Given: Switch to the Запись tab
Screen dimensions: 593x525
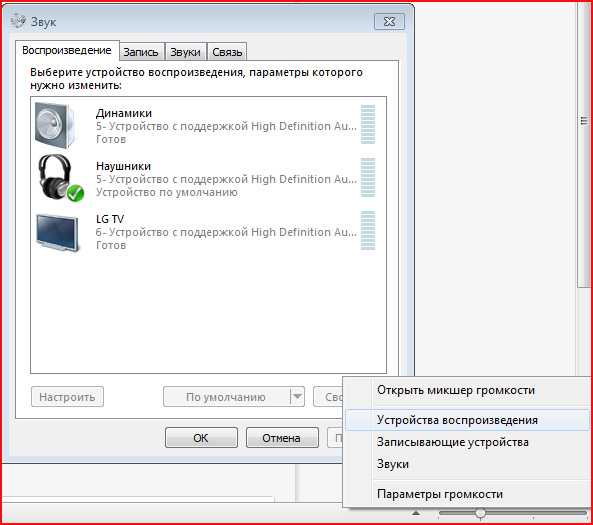Looking at the screenshot, I should (141, 52).
